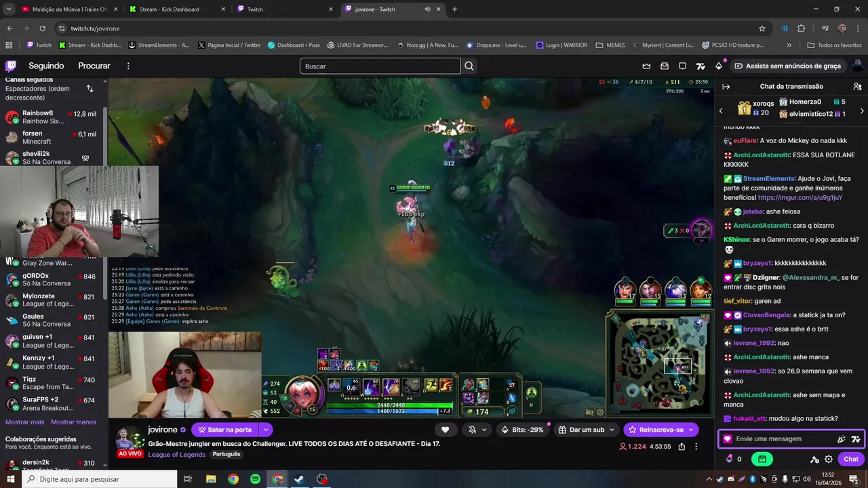Click browser reload page button

click(42, 28)
